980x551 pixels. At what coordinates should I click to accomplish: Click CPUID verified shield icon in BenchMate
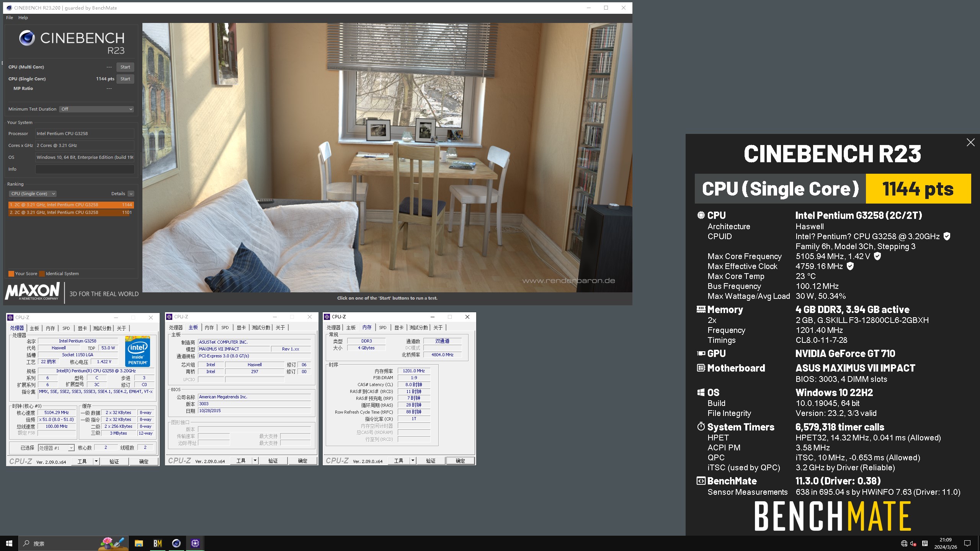point(947,236)
